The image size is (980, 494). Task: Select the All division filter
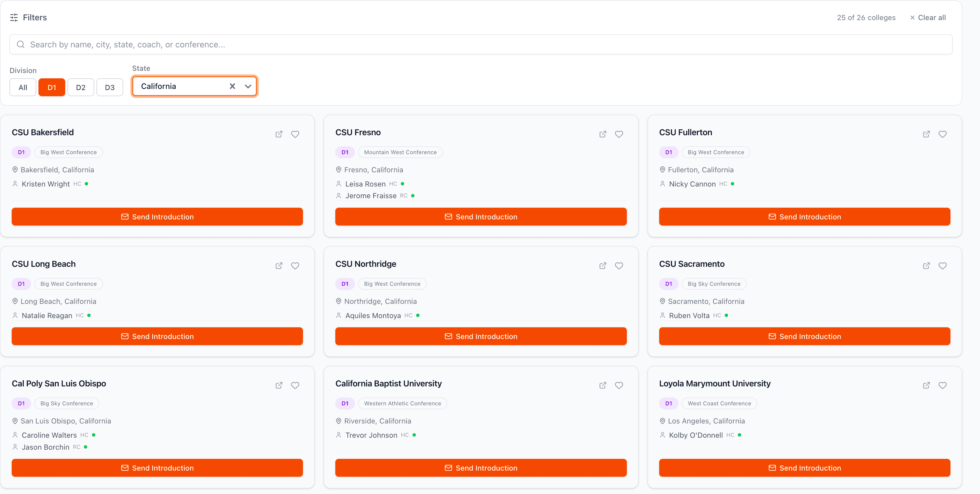(x=23, y=87)
